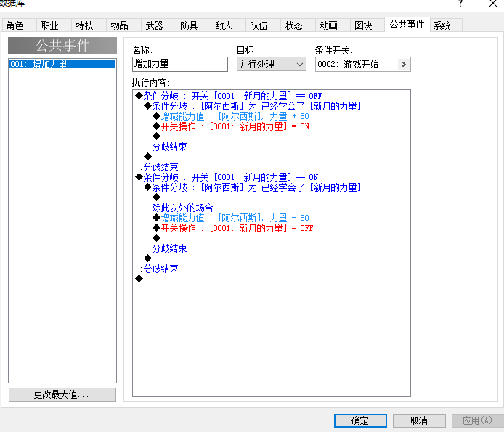Select the 除此以外的场合 line
Screen dimensions: 504x432
(x=181, y=208)
